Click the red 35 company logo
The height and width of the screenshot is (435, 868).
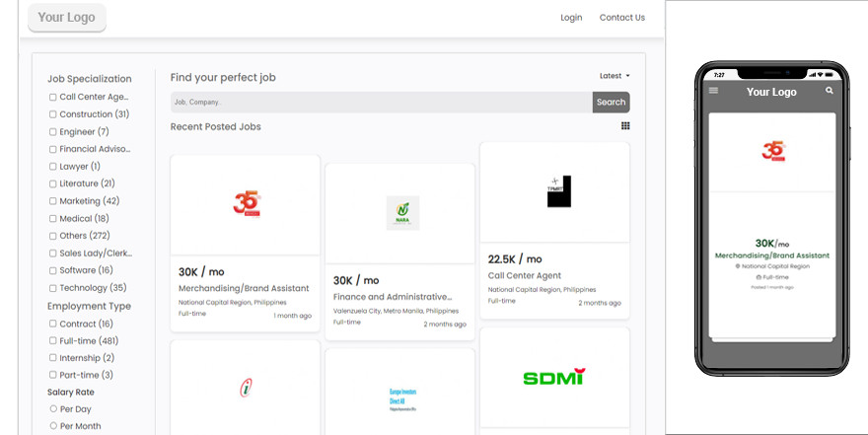point(246,204)
